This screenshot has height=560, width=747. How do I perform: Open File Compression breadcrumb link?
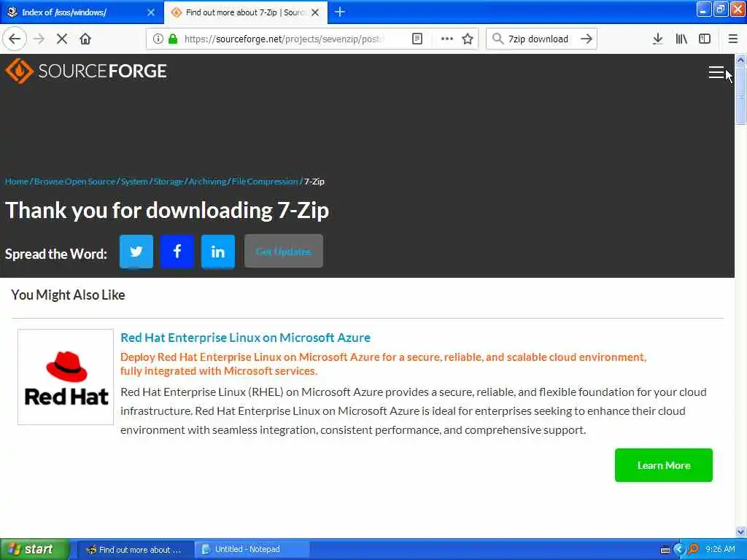tap(265, 182)
